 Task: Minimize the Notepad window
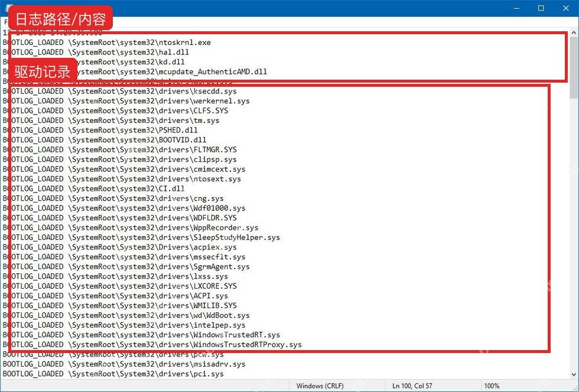pos(516,8)
